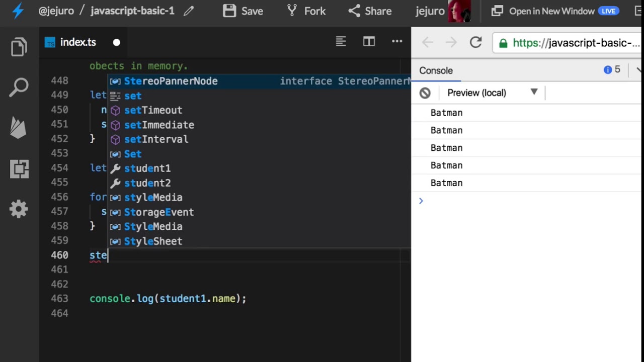
Task: Click the format document icon
Action: pyautogui.click(x=341, y=42)
